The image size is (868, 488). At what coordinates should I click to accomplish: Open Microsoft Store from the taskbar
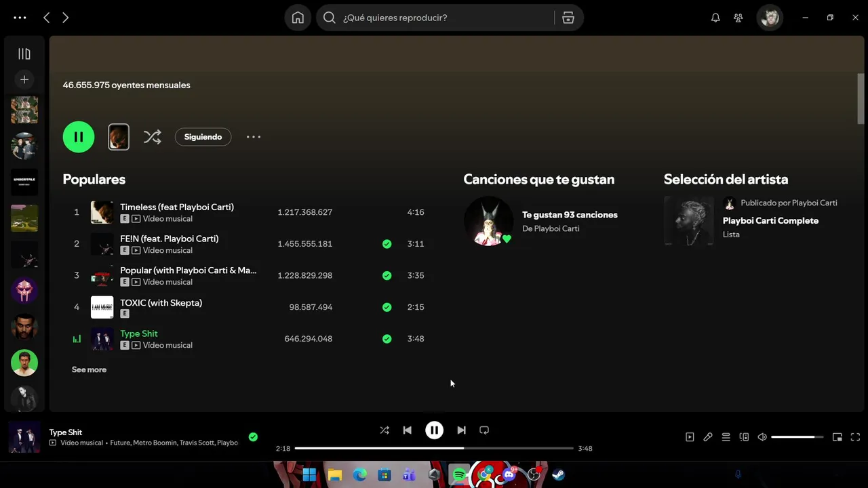(x=384, y=474)
